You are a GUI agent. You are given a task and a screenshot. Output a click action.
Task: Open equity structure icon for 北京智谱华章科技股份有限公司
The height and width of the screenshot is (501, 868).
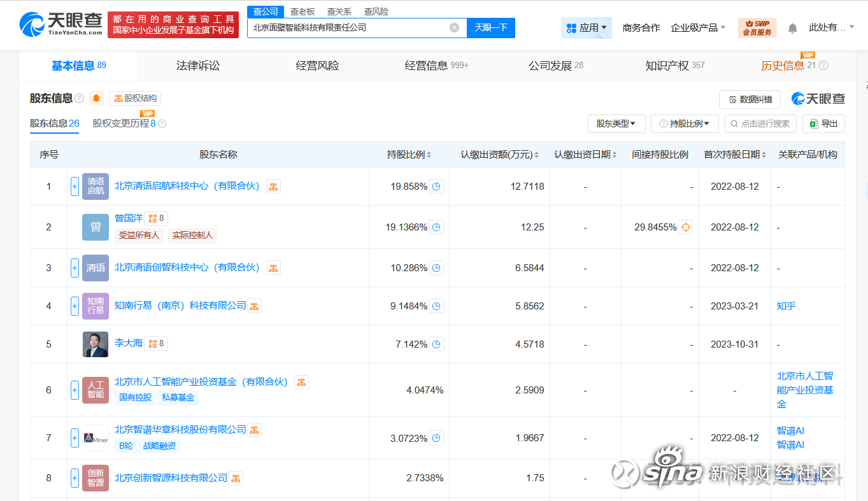pyautogui.click(x=254, y=430)
